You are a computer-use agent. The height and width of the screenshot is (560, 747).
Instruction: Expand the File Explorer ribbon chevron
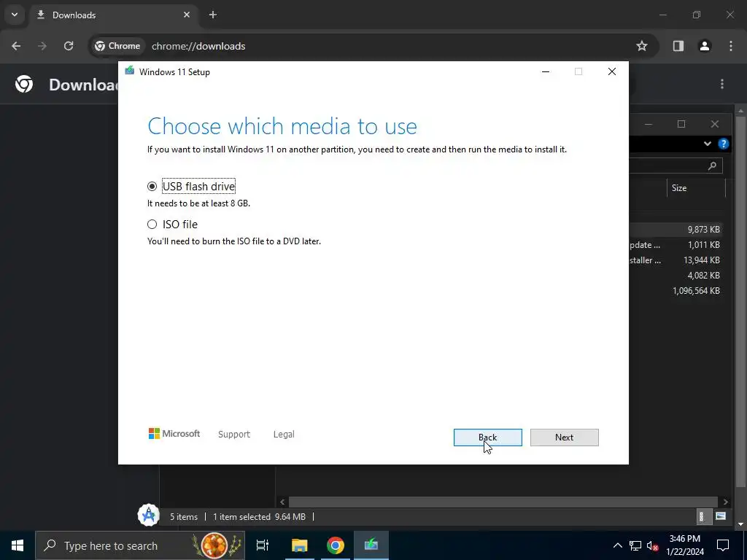708,144
